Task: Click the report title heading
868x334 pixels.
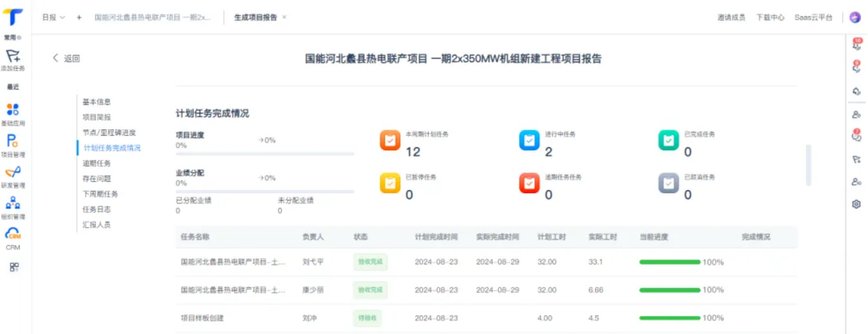Action: tap(453, 59)
